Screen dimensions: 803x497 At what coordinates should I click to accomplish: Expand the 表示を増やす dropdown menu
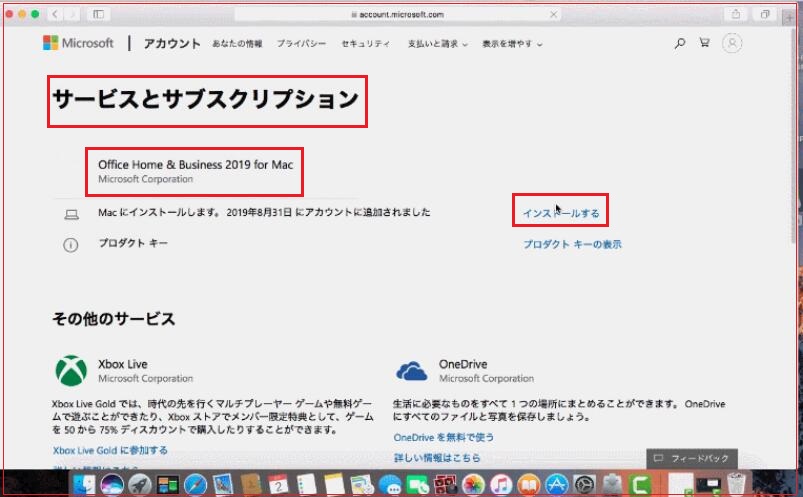click(512, 44)
